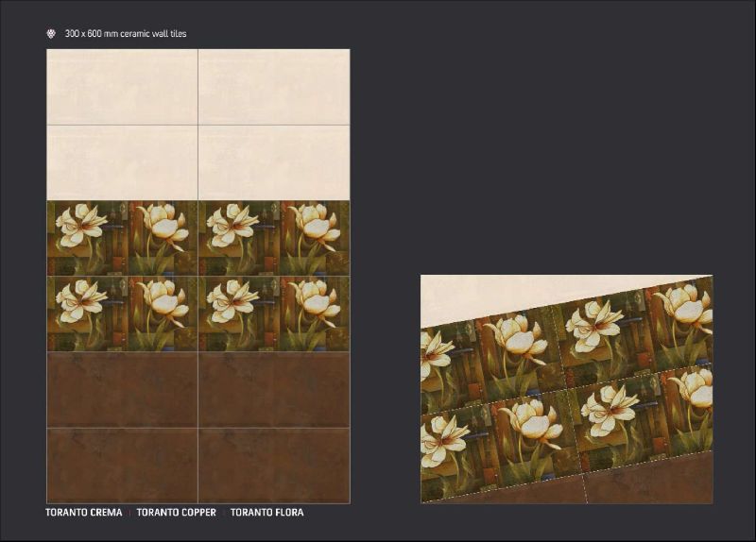Click the small logo icon beside the header

[51, 34]
